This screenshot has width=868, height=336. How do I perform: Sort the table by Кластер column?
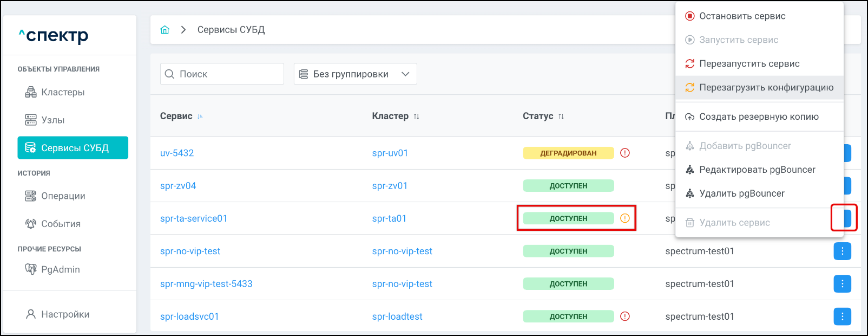416,117
